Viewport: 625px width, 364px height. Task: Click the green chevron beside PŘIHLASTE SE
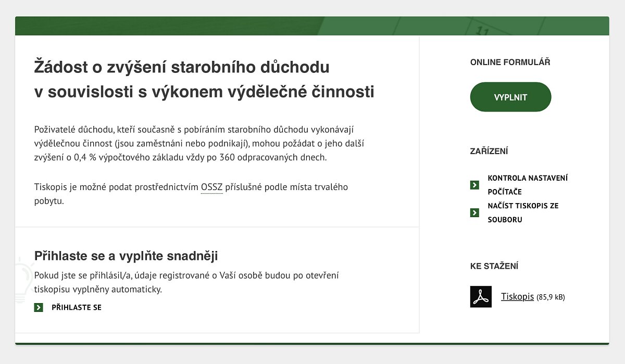39,307
